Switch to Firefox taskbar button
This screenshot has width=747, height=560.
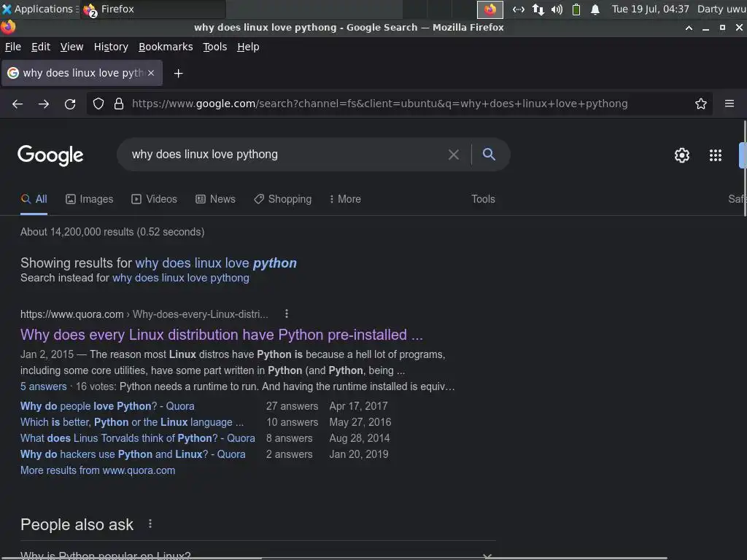[152, 9]
